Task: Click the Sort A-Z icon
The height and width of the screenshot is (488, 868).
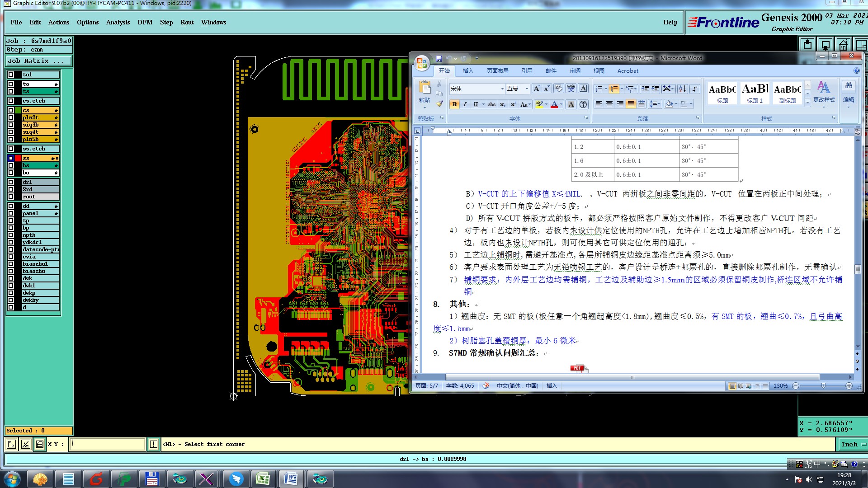Action: (683, 89)
